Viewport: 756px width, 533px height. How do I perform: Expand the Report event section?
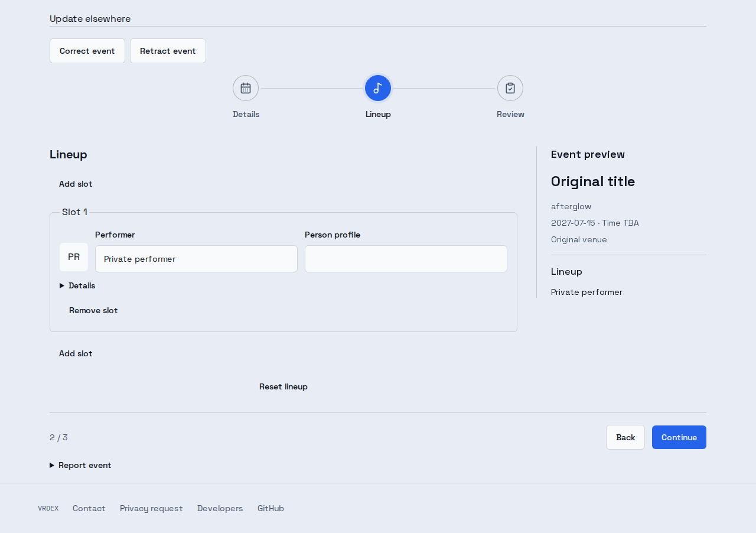[80, 465]
